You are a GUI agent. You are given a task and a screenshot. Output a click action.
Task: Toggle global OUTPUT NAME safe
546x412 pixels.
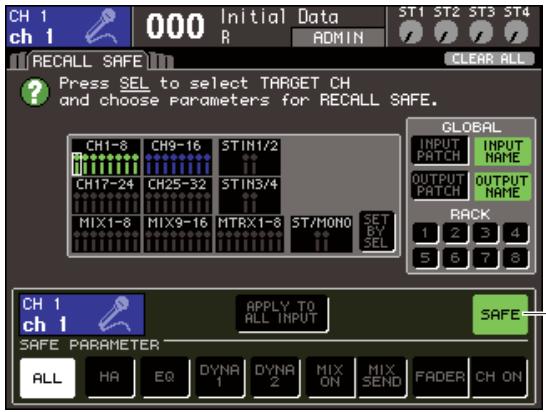click(502, 186)
